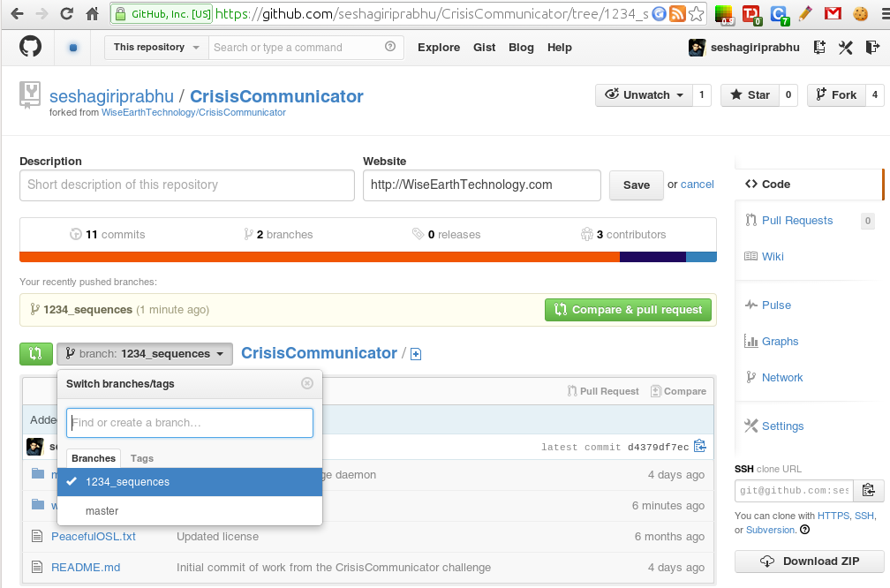
Task: Open the This repository search scope dropdown
Action: point(156,47)
